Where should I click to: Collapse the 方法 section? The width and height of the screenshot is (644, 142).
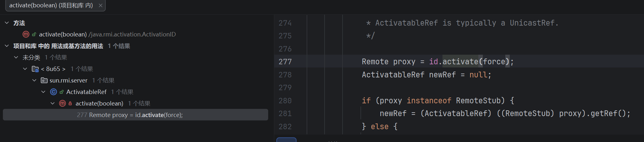point(7,23)
